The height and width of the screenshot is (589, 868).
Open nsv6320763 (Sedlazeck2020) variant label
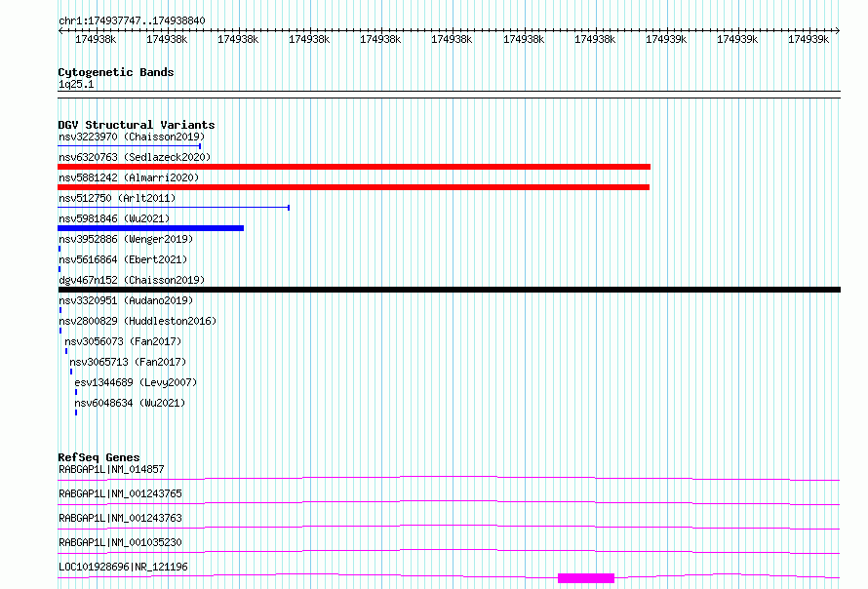[x=135, y=157]
